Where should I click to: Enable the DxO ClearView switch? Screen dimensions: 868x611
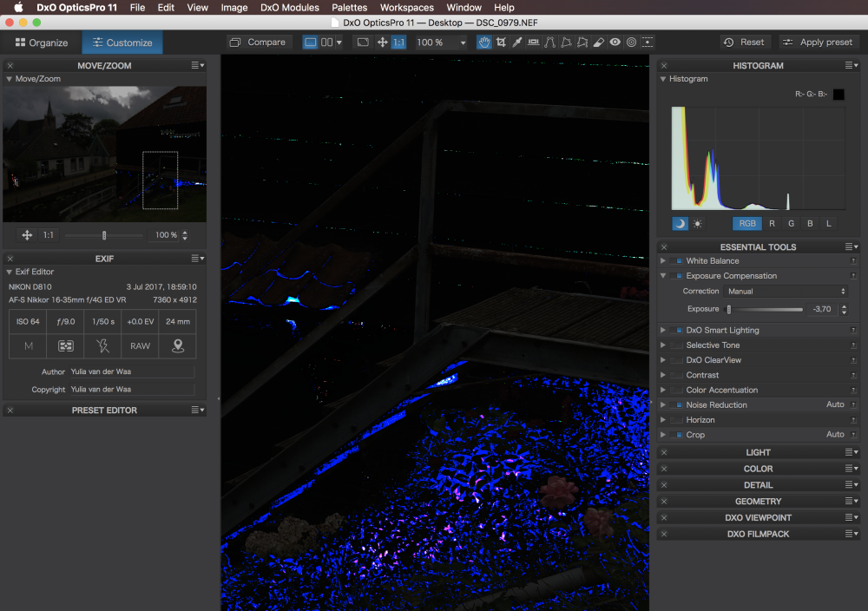click(x=676, y=360)
